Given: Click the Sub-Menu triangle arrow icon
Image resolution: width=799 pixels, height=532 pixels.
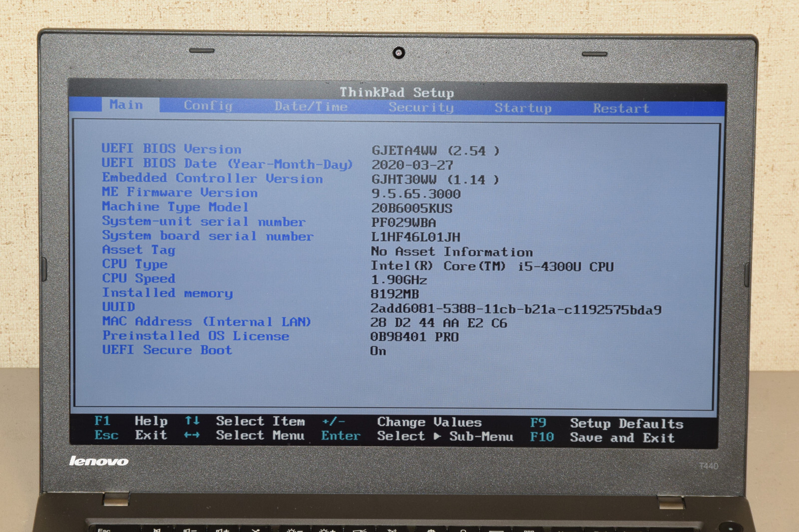Looking at the screenshot, I should [437, 436].
